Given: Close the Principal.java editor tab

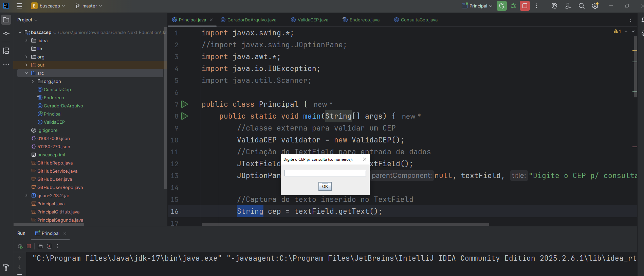Looking at the screenshot, I should coord(211,20).
